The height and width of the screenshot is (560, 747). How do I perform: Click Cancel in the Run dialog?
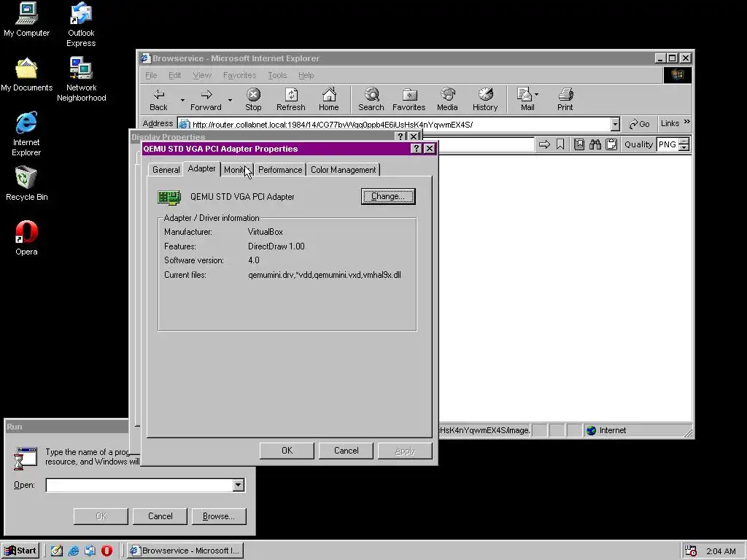pos(160,516)
